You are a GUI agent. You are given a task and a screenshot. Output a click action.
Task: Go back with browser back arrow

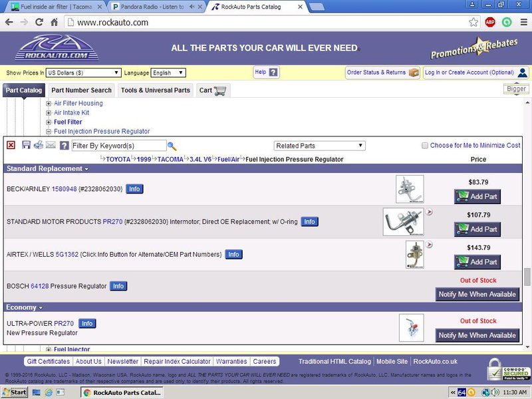[9, 23]
